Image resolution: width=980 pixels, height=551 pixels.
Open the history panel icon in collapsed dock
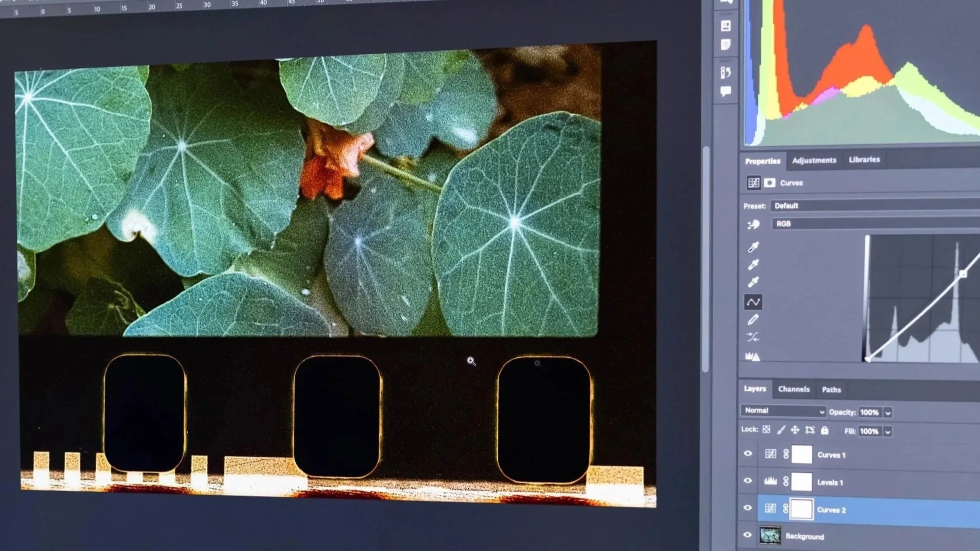[x=726, y=72]
